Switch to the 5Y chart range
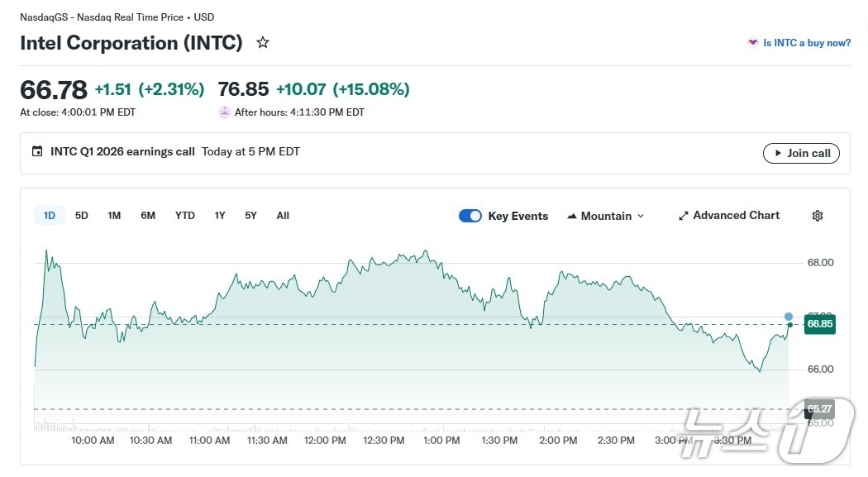Screen dimensions: 868x477 (x=250, y=216)
